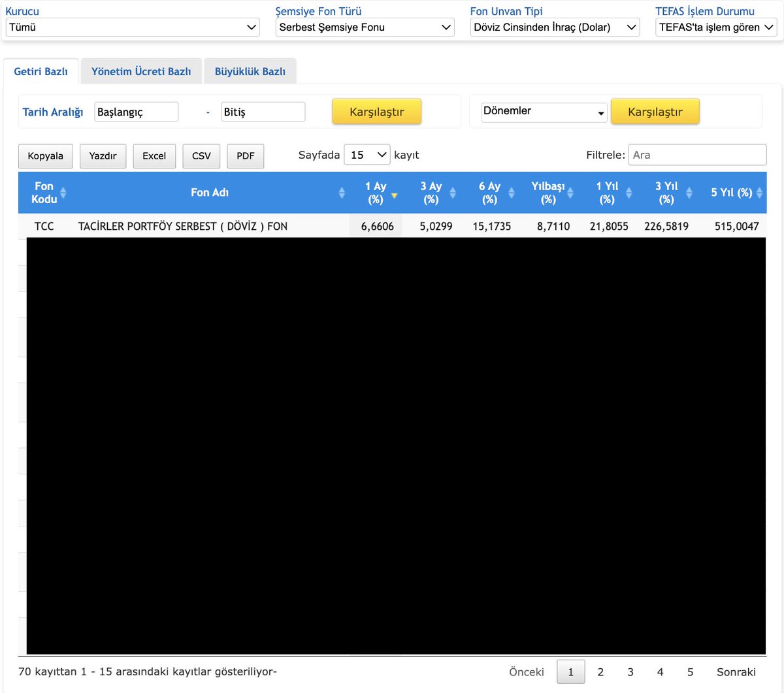Switch to the Büyüklük Bazlı tab
The height and width of the screenshot is (693, 784).
(250, 71)
